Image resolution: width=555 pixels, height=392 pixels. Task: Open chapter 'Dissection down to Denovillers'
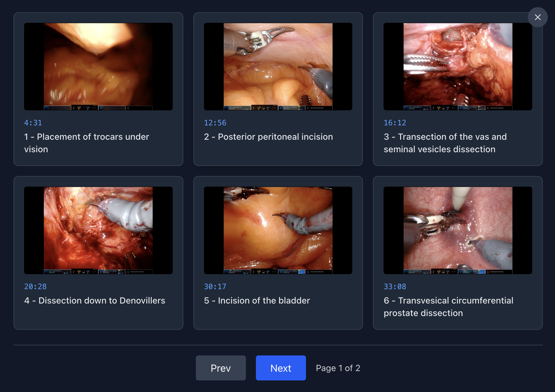coord(98,230)
